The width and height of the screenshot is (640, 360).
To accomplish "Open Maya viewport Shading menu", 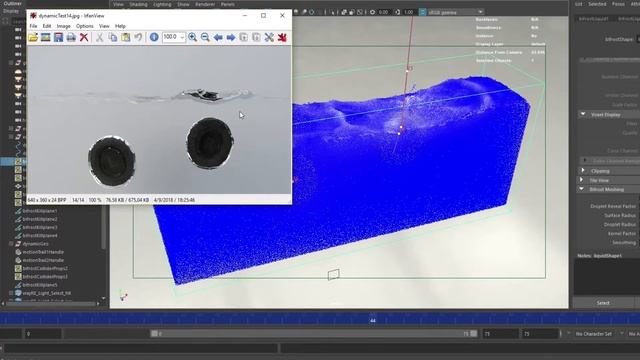I will (138, 4).
